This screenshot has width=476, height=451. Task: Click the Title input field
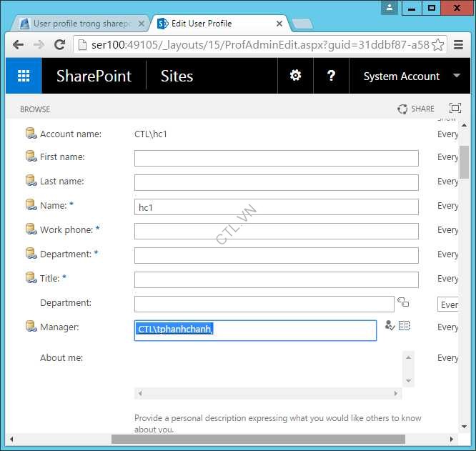point(277,279)
